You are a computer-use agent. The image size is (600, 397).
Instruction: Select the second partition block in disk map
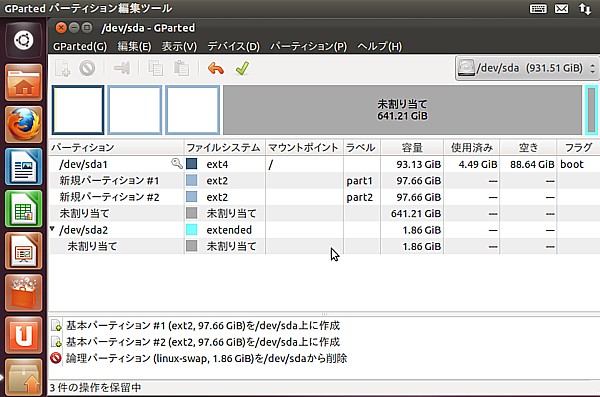tap(135, 110)
